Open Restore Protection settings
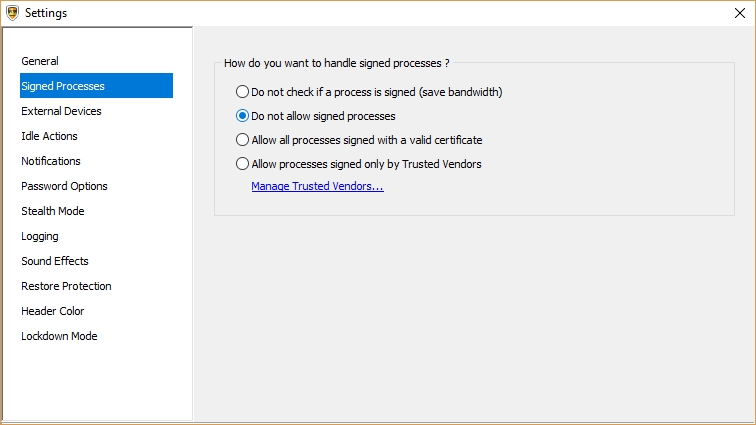 coord(66,286)
